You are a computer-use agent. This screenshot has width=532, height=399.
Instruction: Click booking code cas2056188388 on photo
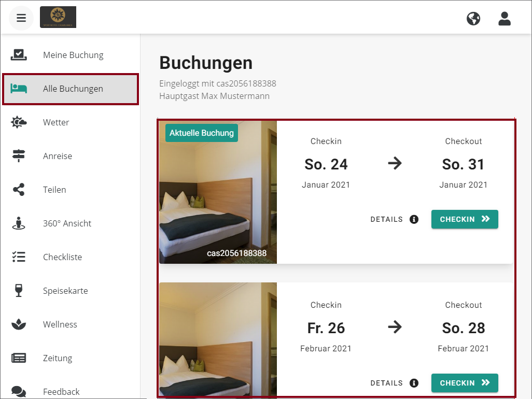click(x=236, y=253)
